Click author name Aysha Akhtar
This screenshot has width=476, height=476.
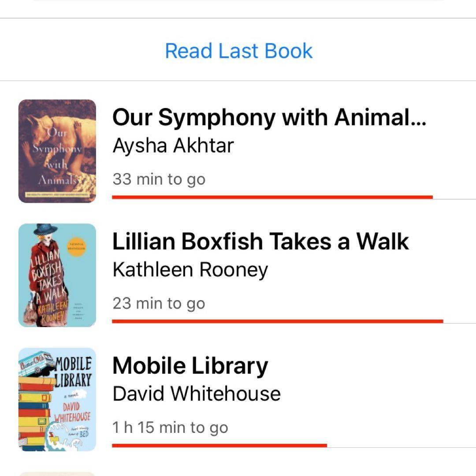click(x=173, y=145)
